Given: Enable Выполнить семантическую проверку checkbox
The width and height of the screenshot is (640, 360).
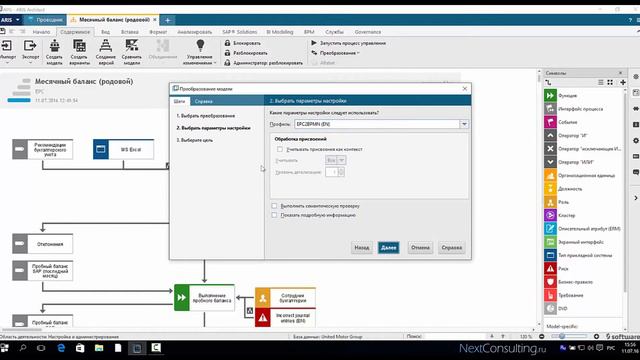Looking at the screenshot, I should (x=274, y=206).
